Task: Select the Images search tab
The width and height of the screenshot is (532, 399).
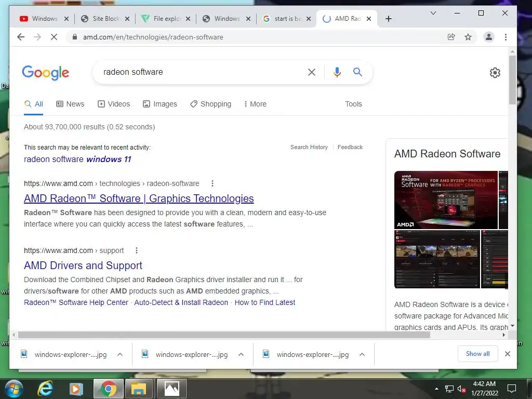Action: pos(160,104)
